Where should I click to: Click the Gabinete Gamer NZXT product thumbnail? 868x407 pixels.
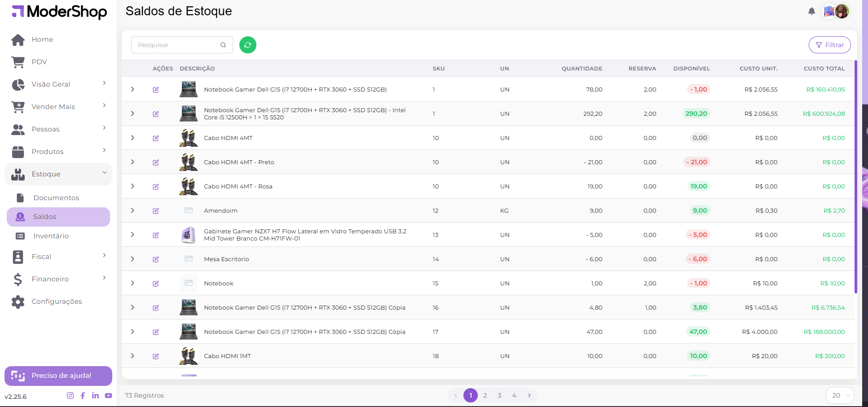pyautogui.click(x=189, y=235)
